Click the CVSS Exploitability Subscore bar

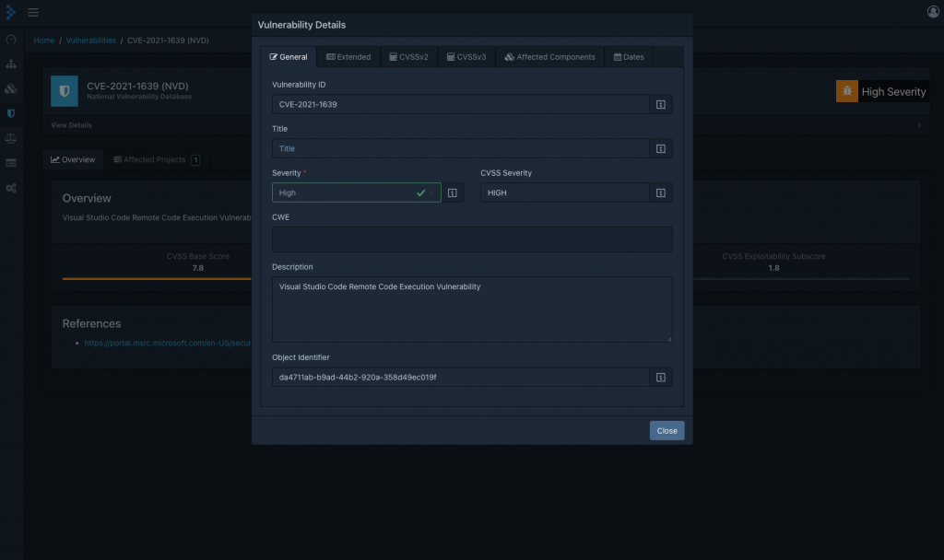pyautogui.click(x=801, y=278)
